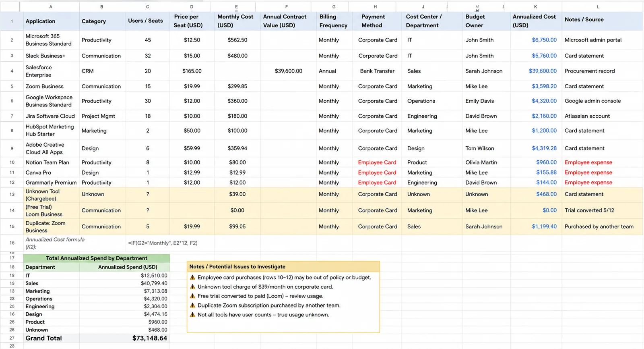Select column L header

tap(598, 6)
